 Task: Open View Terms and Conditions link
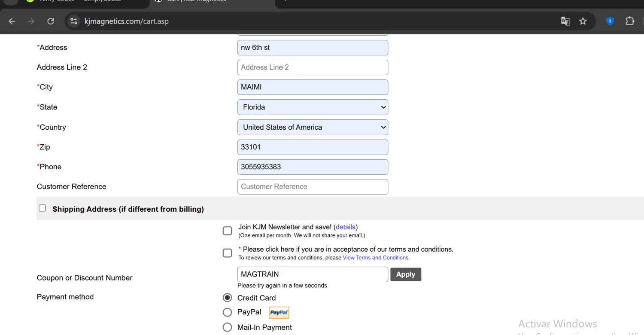pos(376,258)
